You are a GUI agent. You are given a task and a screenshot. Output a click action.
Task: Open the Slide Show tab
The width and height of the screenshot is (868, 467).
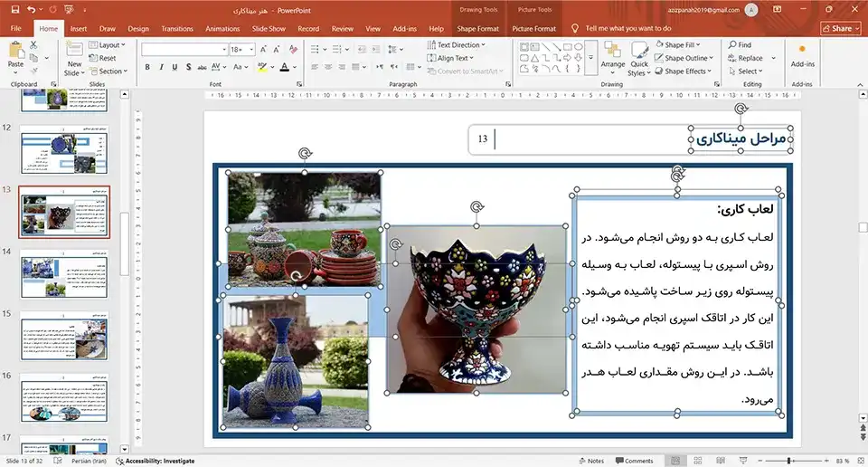(269, 28)
